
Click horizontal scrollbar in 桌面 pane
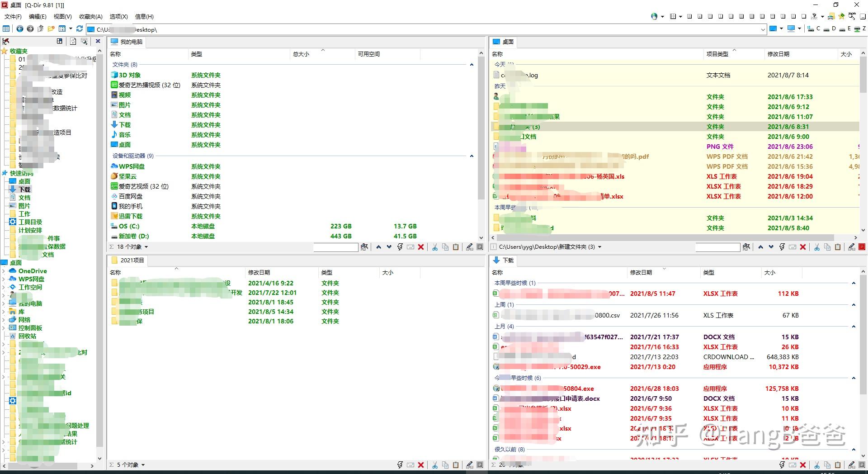coord(665,237)
